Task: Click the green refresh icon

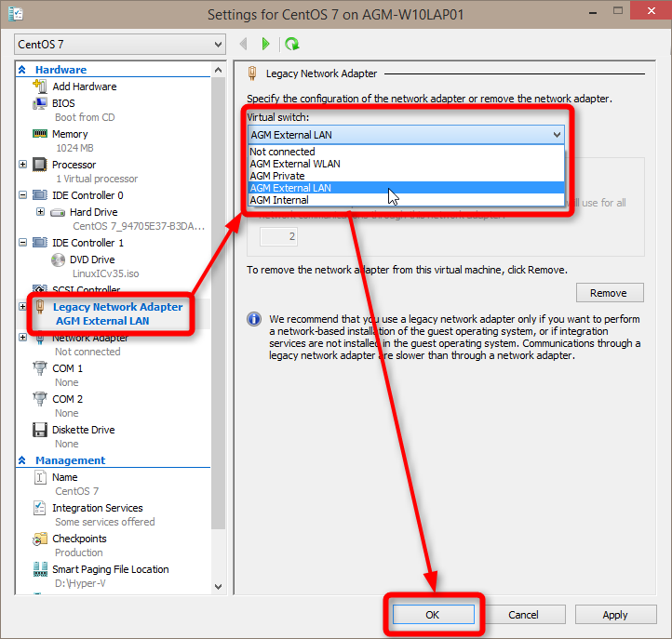Action: (x=292, y=44)
